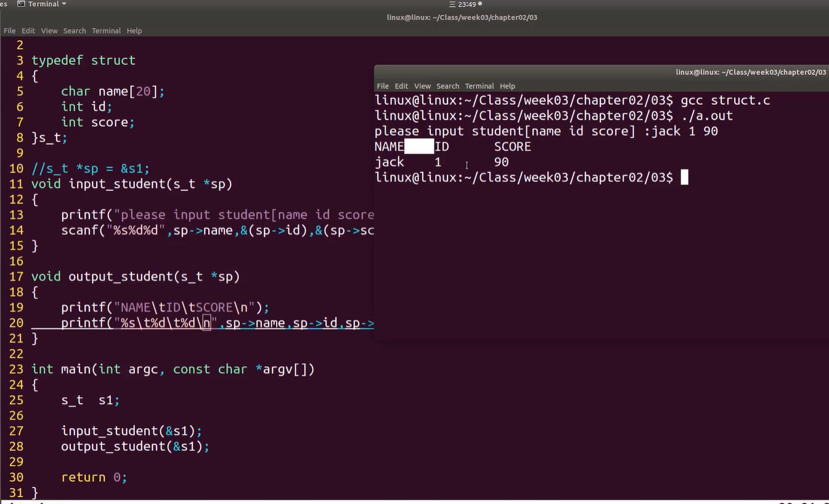Viewport: 829px width, 504px height.
Task: Click the './a.out' command in terminal
Action: (x=707, y=116)
